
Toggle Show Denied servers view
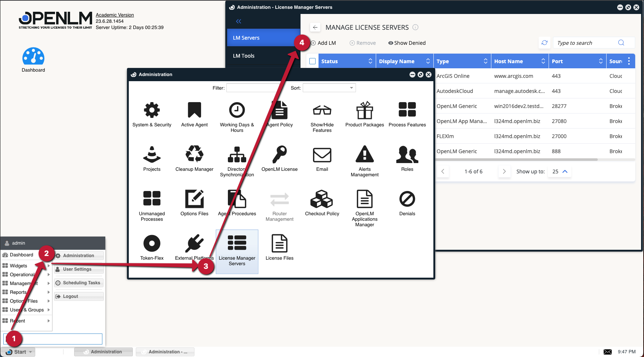(x=407, y=43)
